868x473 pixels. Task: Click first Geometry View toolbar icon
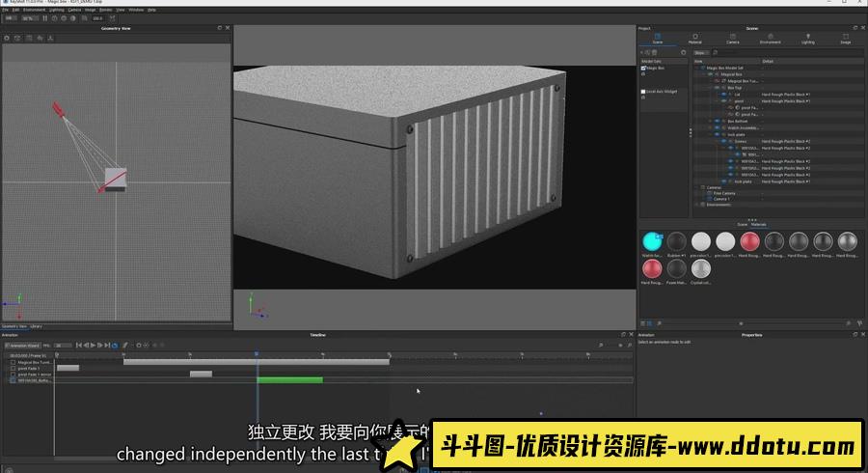point(7,39)
